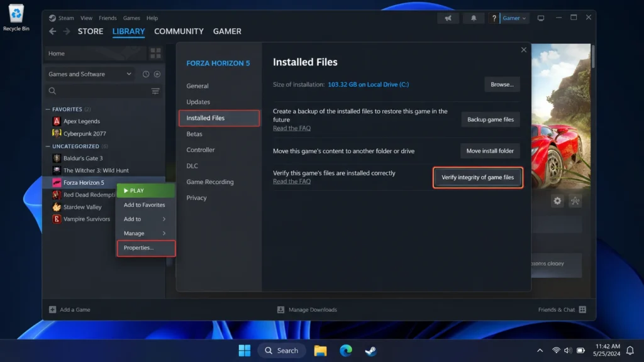Open the Help menu

click(x=152, y=18)
